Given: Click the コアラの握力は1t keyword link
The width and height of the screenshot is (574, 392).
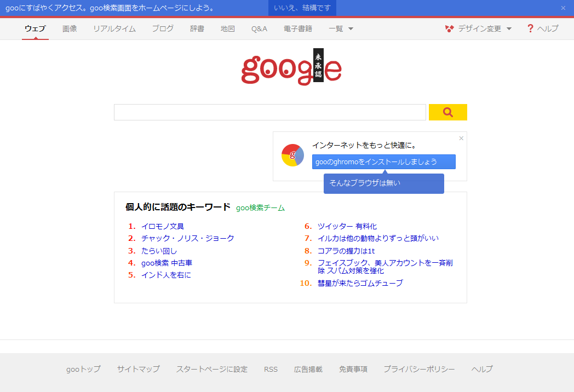Looking at the screenshot, I should (x=346, y=251).
